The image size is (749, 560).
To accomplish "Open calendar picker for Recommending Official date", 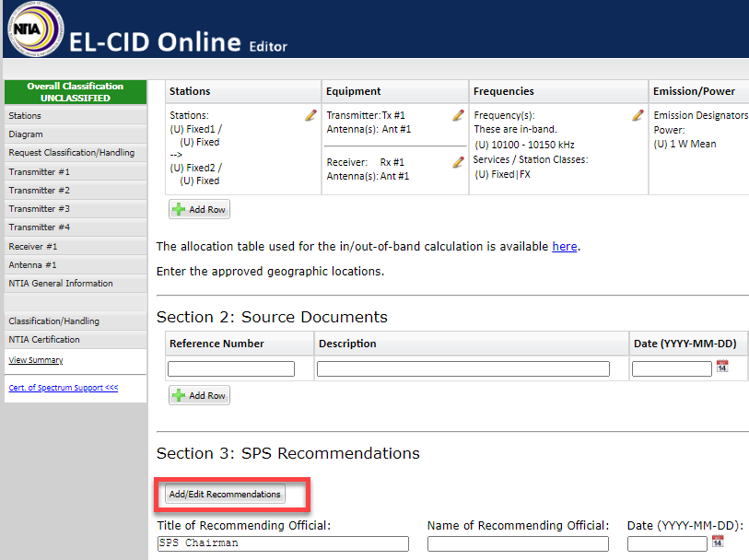I will tap(718, 541).
